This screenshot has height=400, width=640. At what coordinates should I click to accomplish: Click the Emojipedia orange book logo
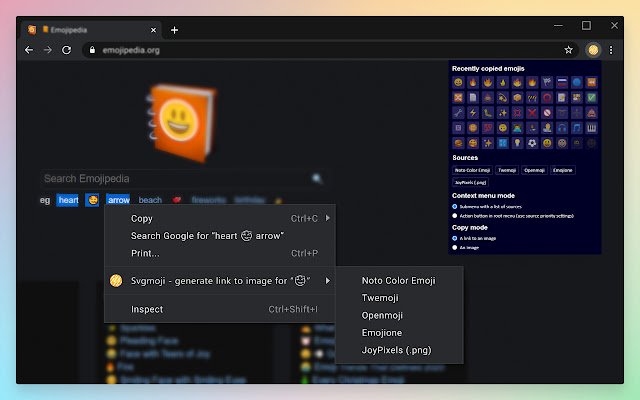(x=182, y=122)
